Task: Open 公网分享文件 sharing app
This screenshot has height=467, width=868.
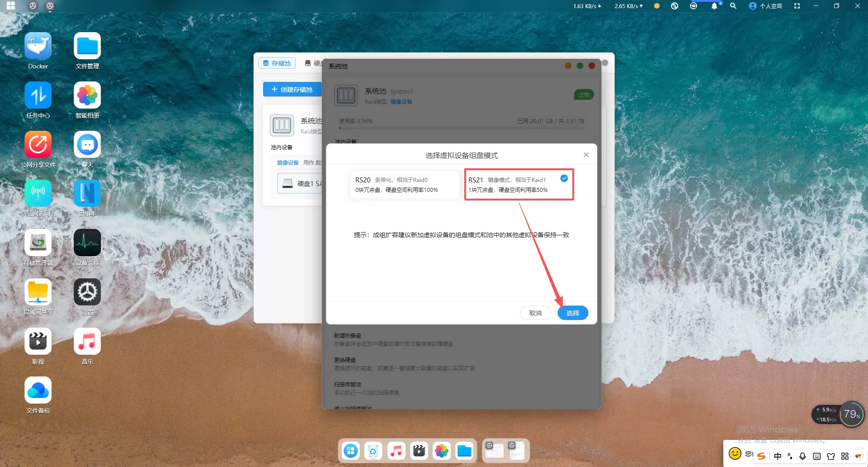Action: coord(38,145)
